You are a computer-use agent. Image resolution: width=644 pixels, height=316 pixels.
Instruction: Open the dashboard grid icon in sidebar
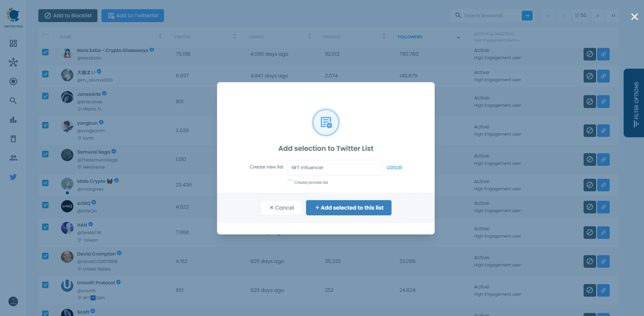(13, 43)
